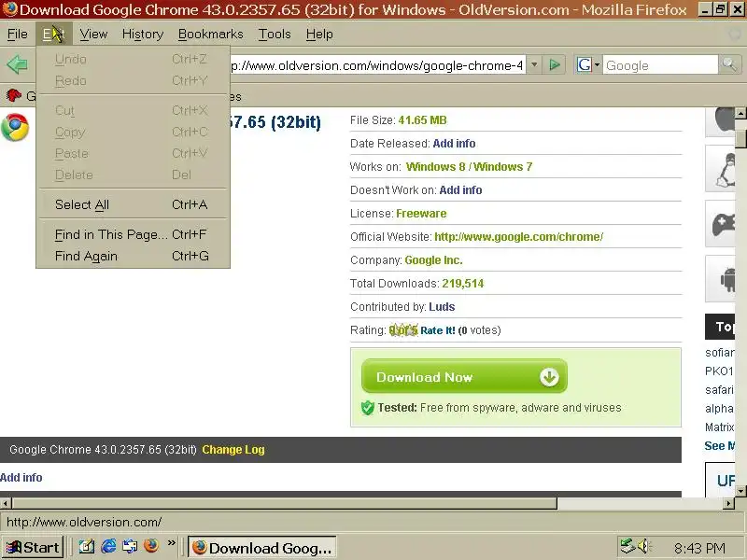Click Add info below Change Log bar
747x560 pixels.
point(21,478)
